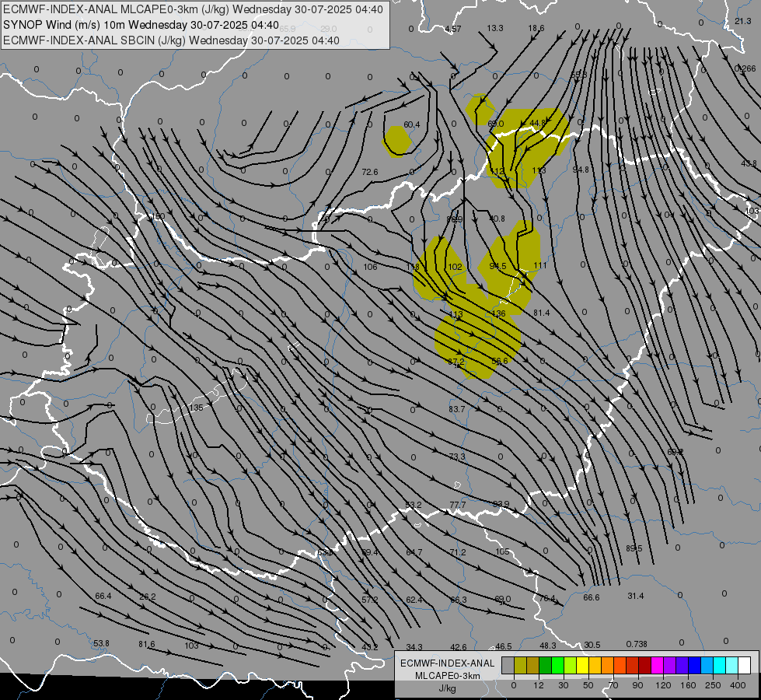Click the white legend swatch
Screen dimensions: 761x700
click(x=745, y=666)
